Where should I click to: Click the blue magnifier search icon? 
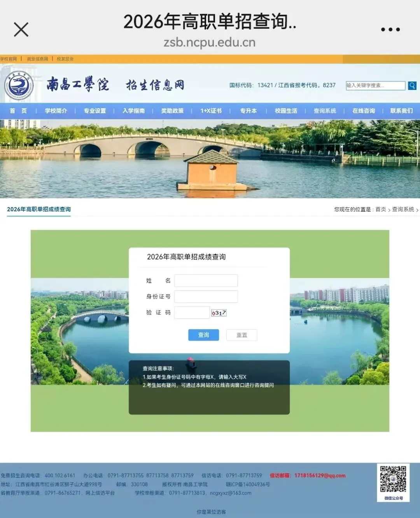tap(412, 86)
